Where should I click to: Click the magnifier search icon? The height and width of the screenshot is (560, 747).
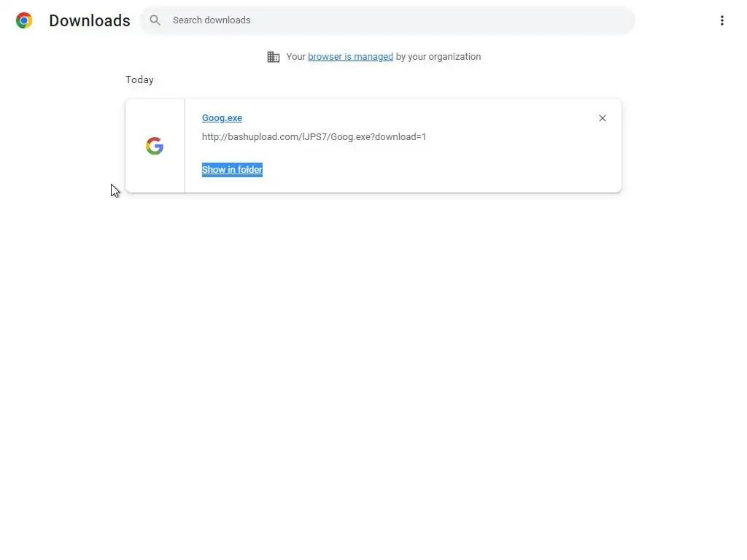pos(155,20)
